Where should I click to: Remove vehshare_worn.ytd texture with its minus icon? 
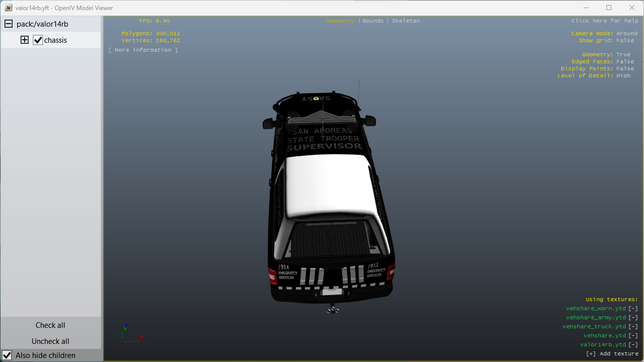coord(633,309)
